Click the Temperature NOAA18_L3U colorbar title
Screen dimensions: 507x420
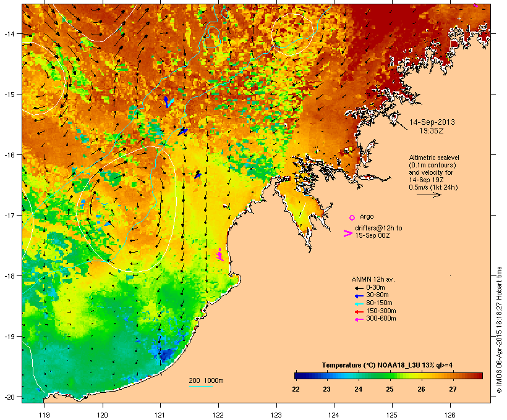tap(388, 366)
